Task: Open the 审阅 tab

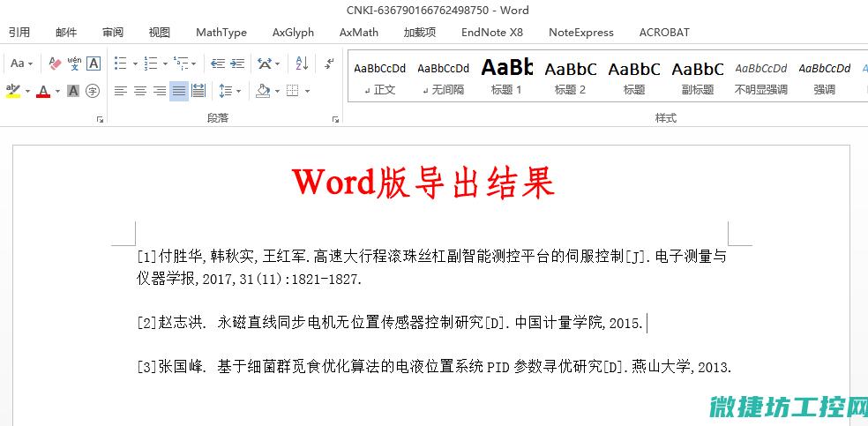Action: 113,33
